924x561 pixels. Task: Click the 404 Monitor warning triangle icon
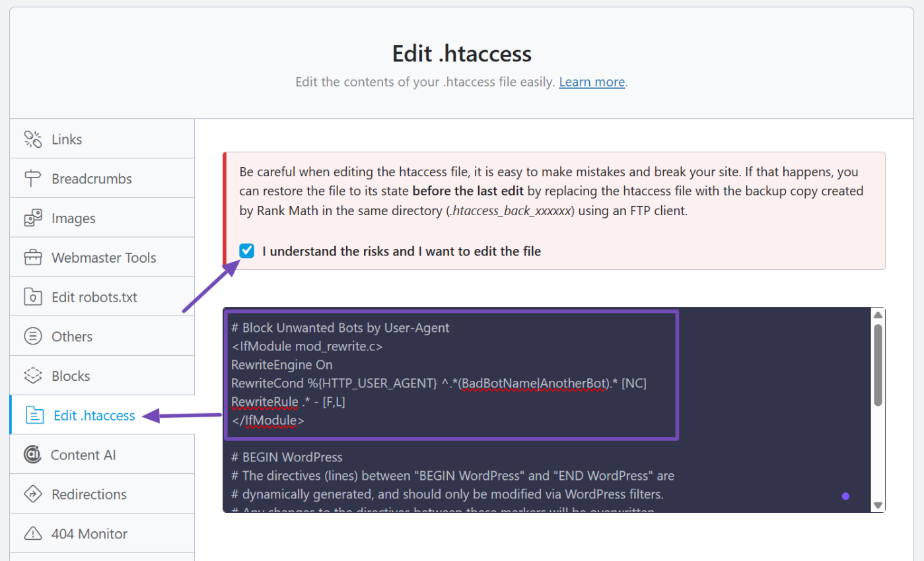coord(33,533)
